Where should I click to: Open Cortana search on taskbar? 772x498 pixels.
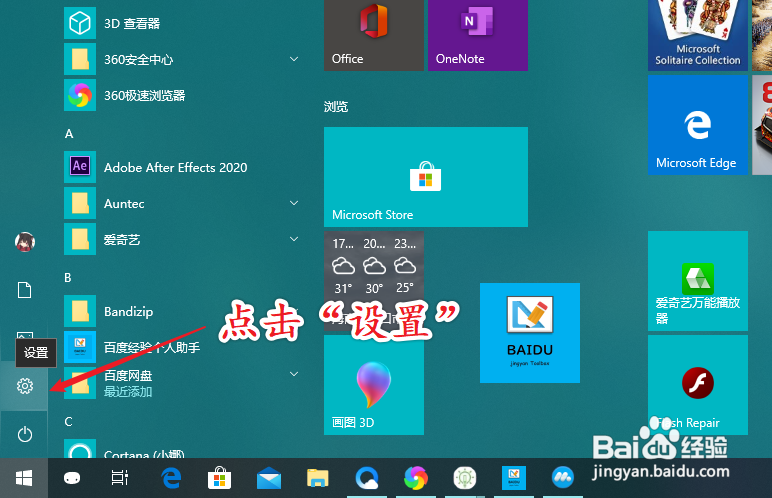click(72, 478)
